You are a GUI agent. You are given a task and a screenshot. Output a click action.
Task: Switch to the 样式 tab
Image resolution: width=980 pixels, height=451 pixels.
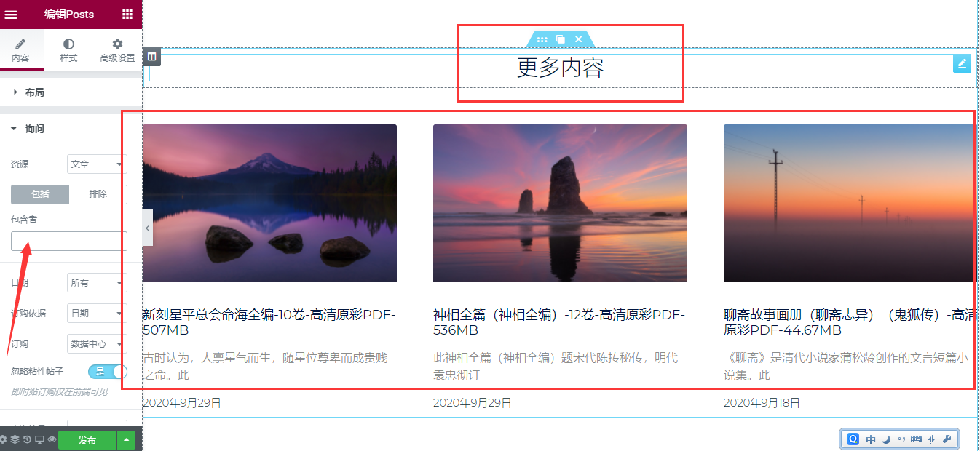click(68, 51)
